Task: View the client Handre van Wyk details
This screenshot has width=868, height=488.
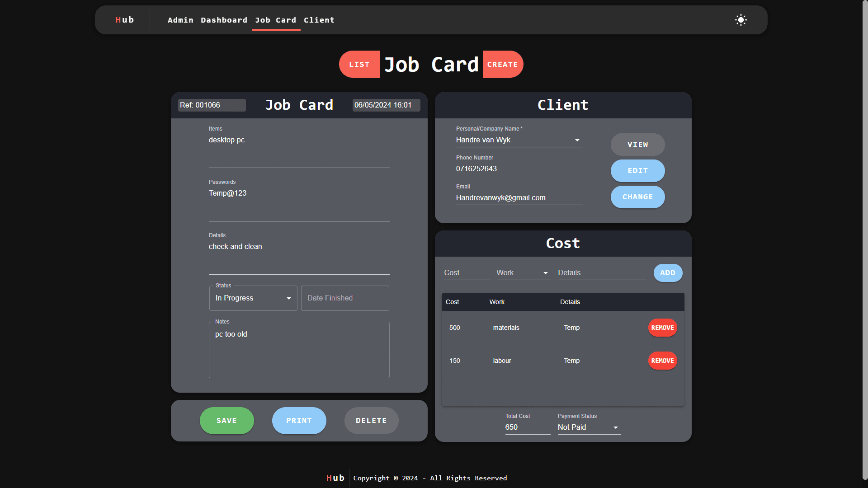Action: 637,145
